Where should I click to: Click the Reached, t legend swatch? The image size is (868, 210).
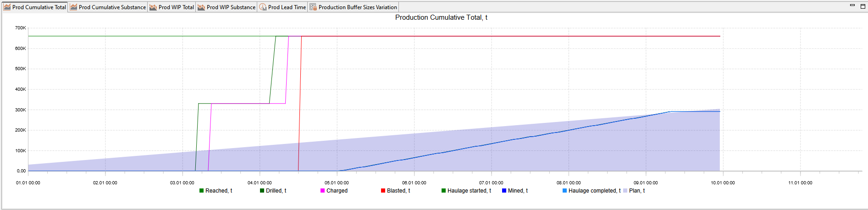tap(201, 191)
